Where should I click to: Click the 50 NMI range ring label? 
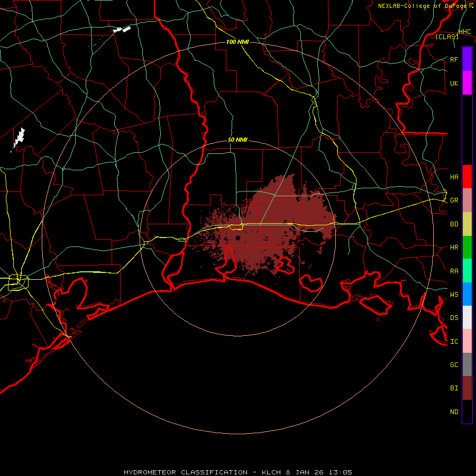tap(237, 140)
